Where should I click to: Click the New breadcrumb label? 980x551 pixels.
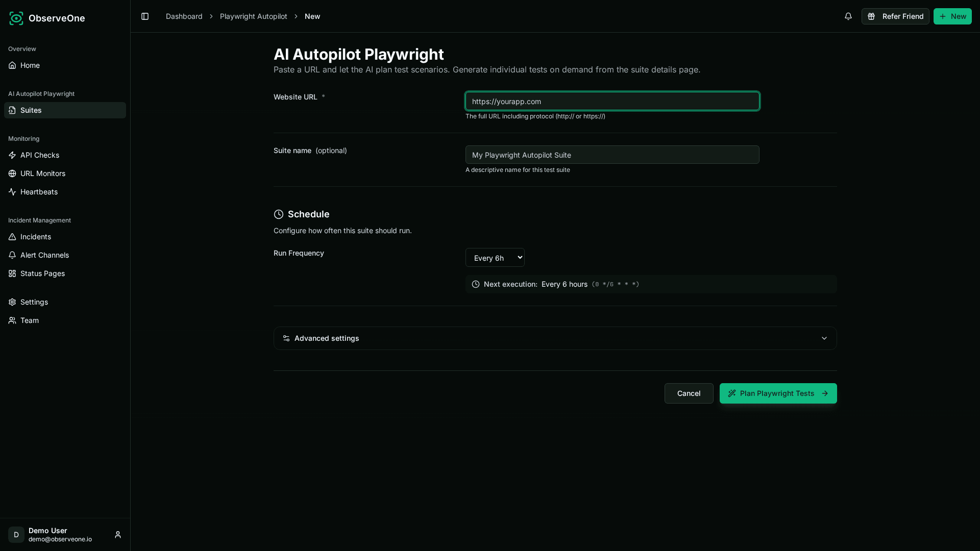pos(312,16)
